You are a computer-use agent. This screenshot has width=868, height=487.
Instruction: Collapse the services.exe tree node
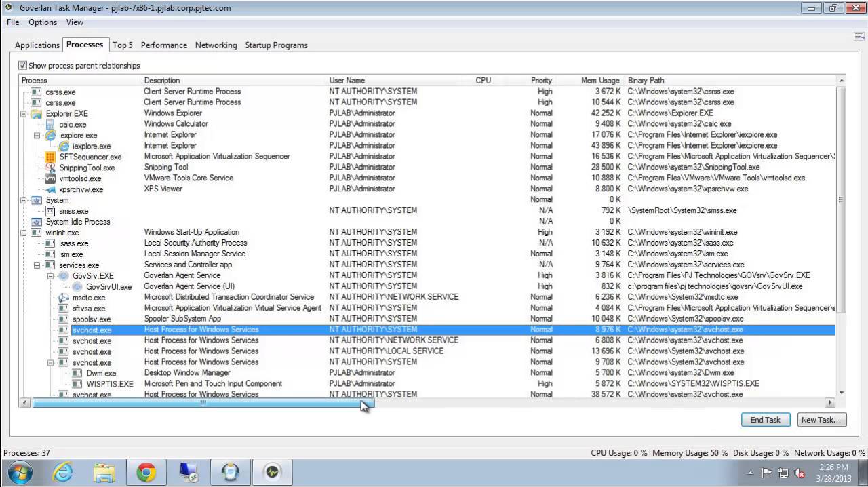click(x=37, y=265)
